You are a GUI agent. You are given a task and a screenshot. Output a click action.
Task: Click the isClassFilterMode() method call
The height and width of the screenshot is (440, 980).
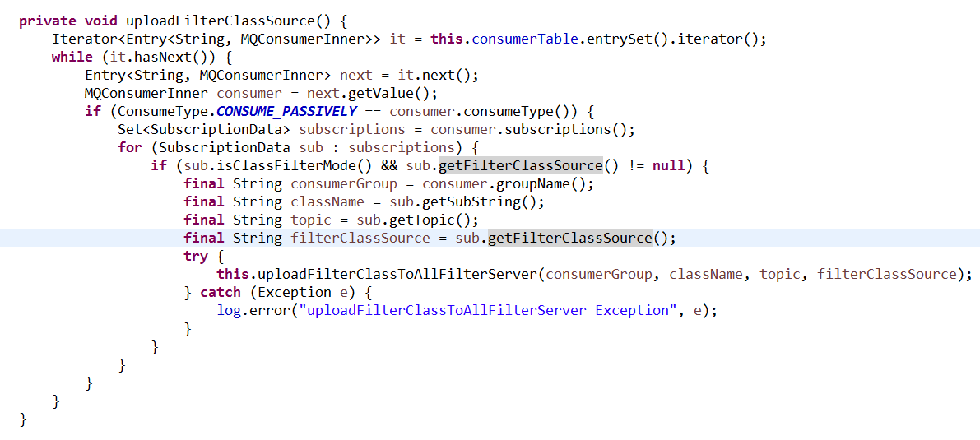[278, 165]
